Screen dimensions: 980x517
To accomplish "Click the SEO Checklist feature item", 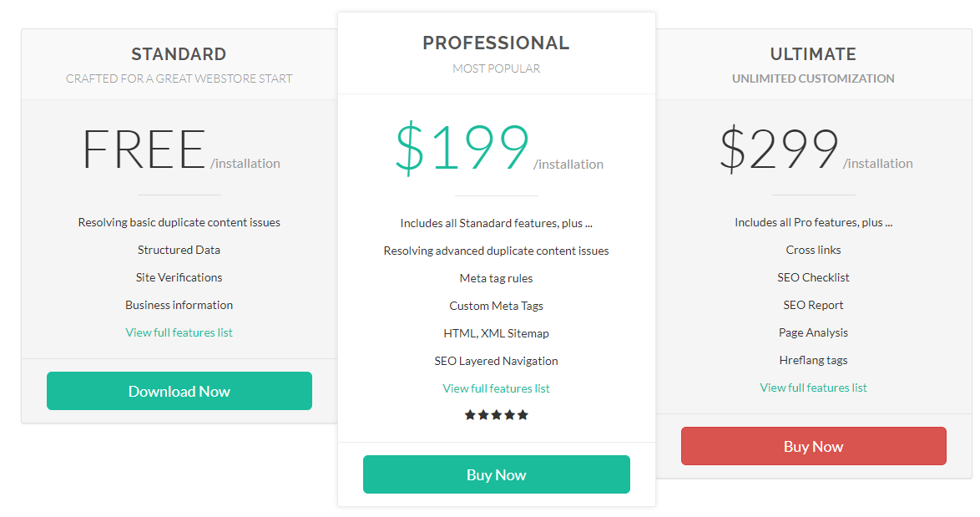I will (x=813, y=277).
